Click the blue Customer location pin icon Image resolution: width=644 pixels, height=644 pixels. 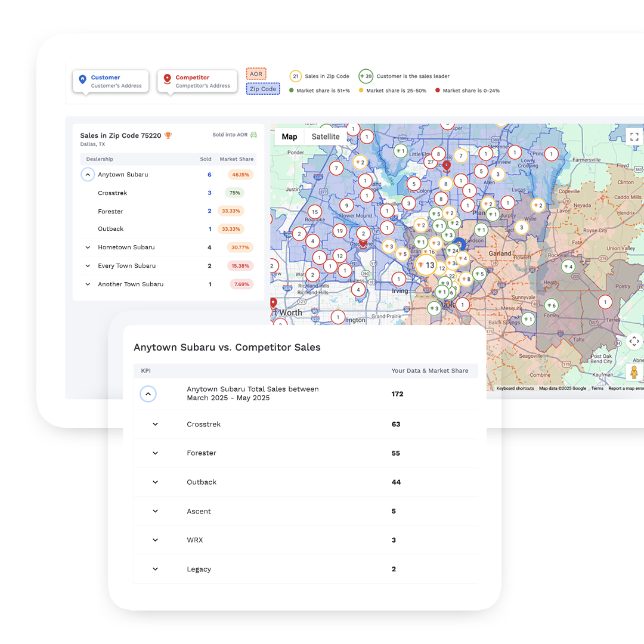[x=83, y=80]
